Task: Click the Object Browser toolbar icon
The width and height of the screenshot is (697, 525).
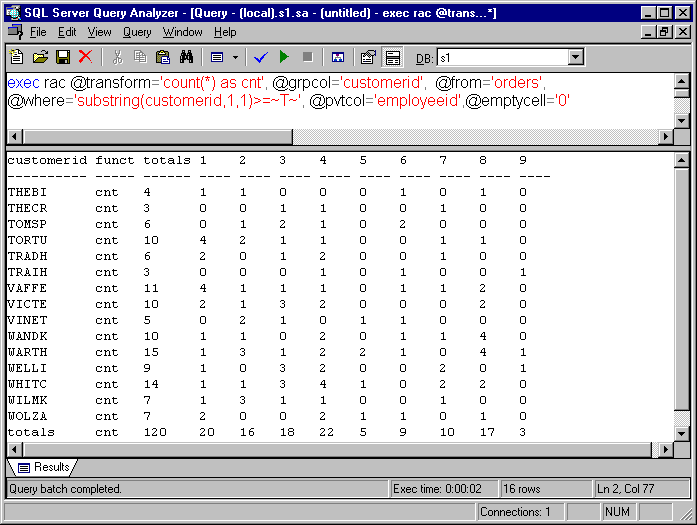Action: point(337,57)
